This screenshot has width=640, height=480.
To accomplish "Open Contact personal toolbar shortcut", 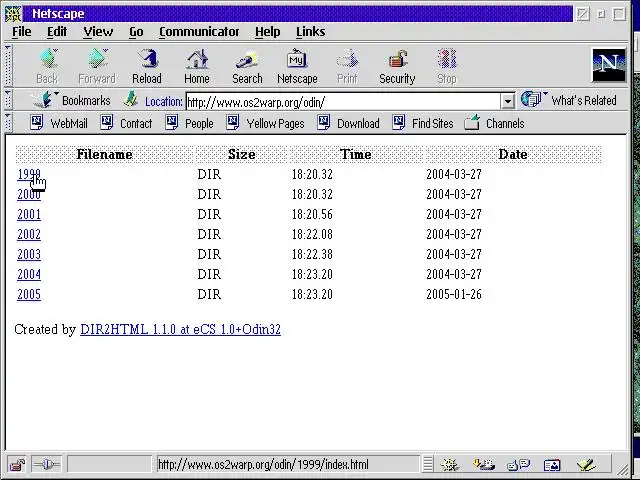I will 126,123.
